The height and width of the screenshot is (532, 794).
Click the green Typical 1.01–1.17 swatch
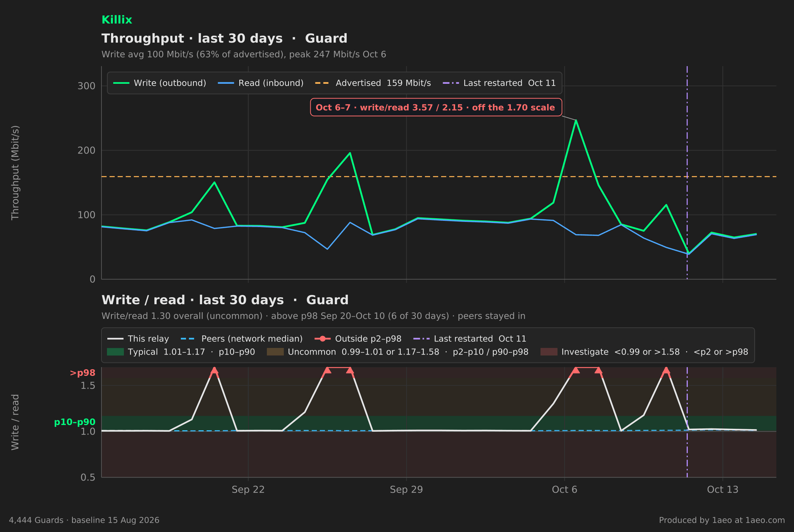115,352
